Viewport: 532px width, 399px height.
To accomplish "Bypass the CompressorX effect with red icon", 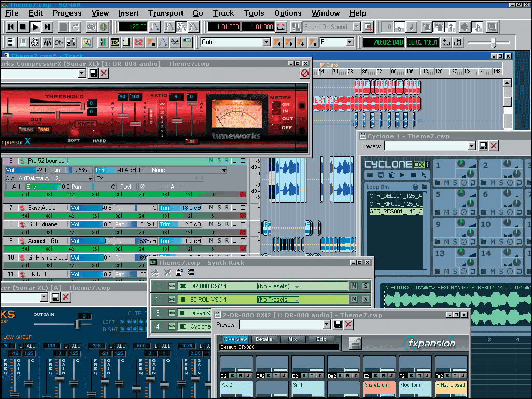I will click(305, 73).
